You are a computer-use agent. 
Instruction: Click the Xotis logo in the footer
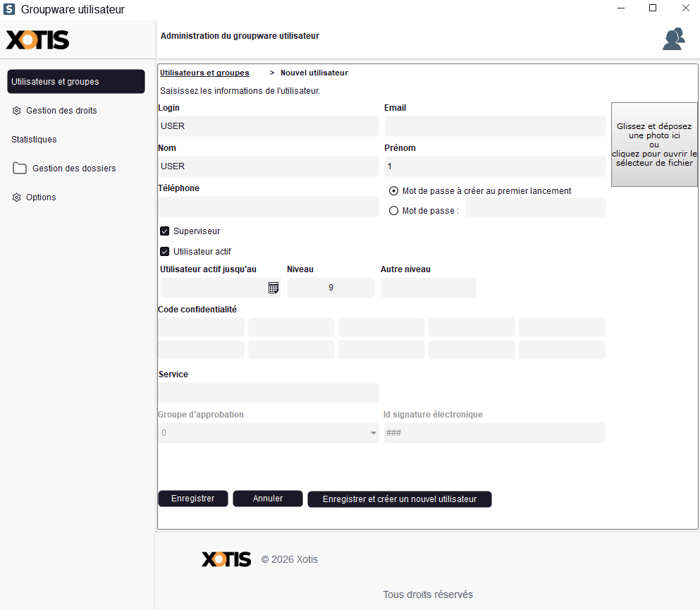pos(226,559)
